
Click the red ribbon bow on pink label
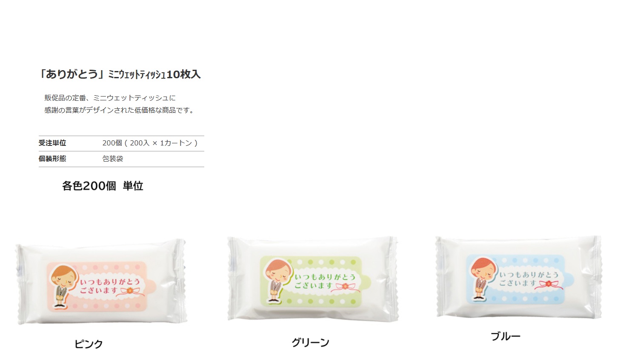pos(132,291)
